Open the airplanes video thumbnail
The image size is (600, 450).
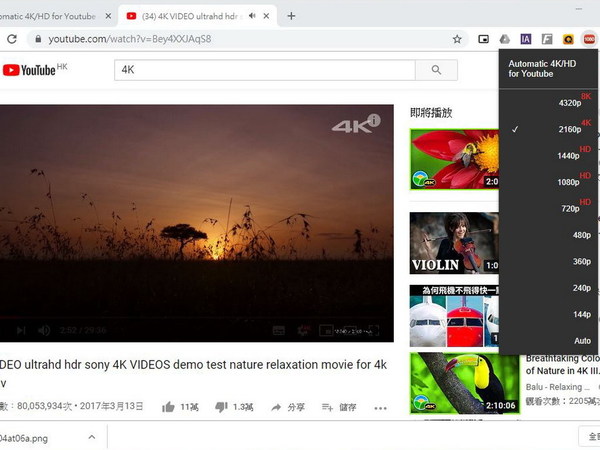tap(455, 316)
